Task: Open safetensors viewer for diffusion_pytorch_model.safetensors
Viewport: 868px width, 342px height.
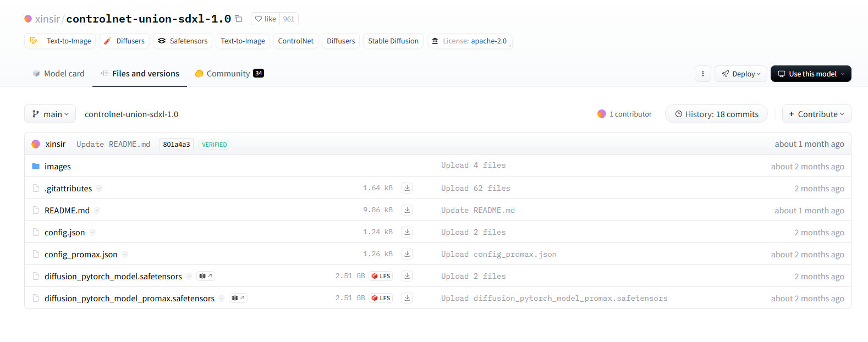Action: (x=205, y=276)
